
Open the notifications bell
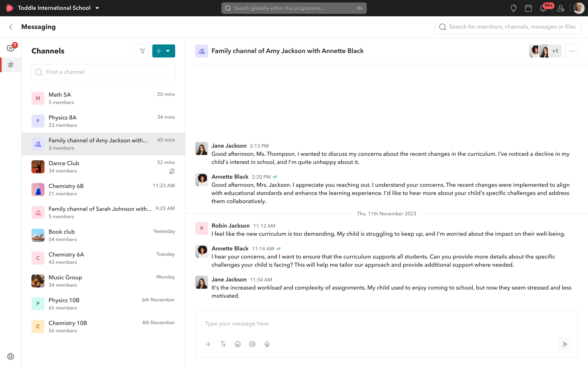pos(543,8)
